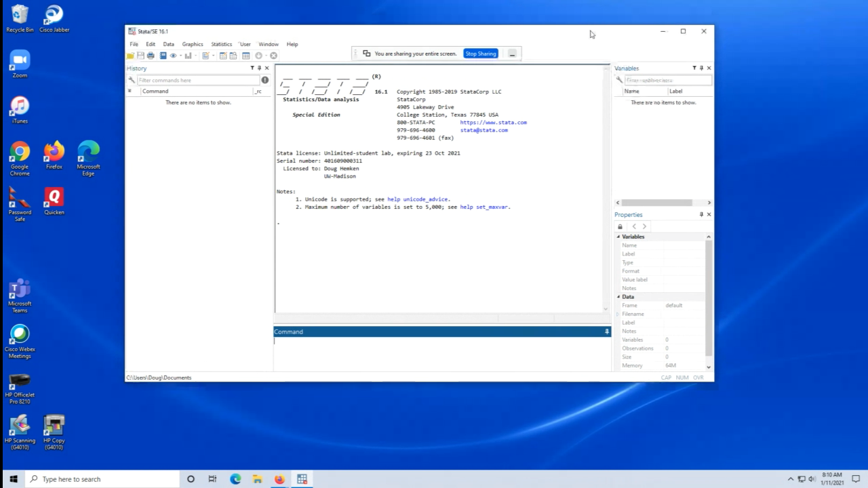868x488 pixels.
Task: Open the help unicode_advice link
Action: [x=418, y=199]
